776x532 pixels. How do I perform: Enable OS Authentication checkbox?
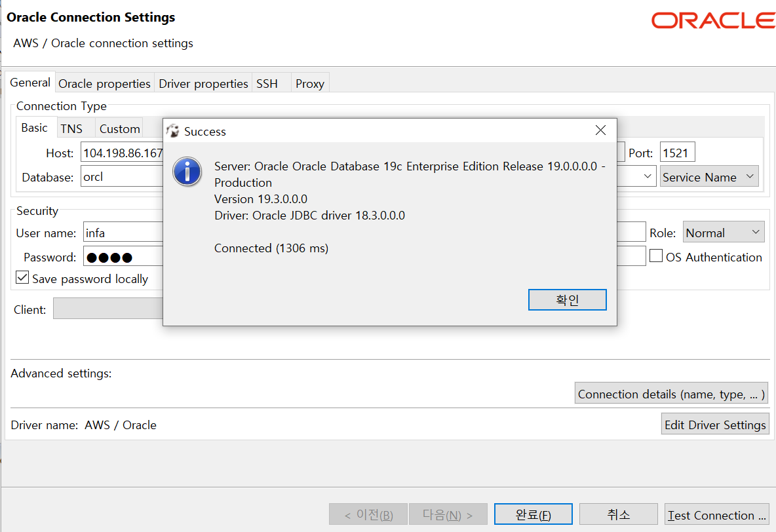coord(656,257)
